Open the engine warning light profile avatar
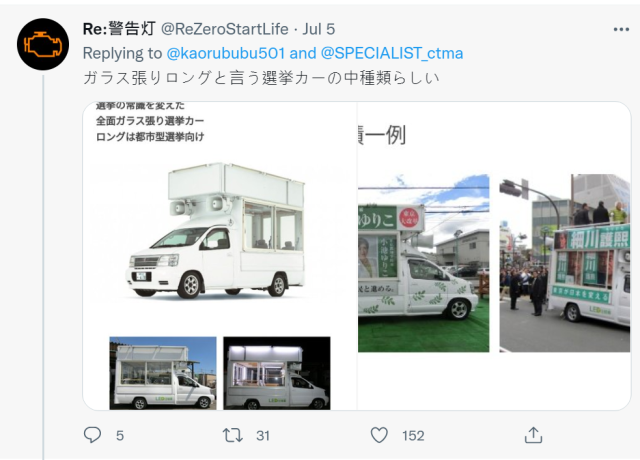This screenshot has height=460, width=640. (x=43, y=44)
